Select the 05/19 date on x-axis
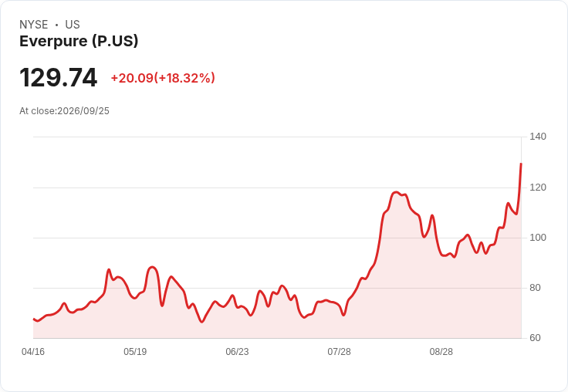 coord(135,351)
